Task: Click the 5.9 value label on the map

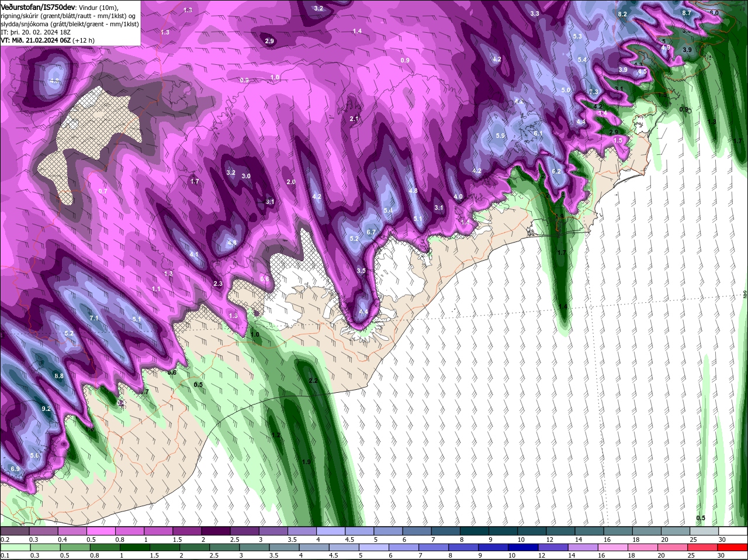Action: coord(500,136)
